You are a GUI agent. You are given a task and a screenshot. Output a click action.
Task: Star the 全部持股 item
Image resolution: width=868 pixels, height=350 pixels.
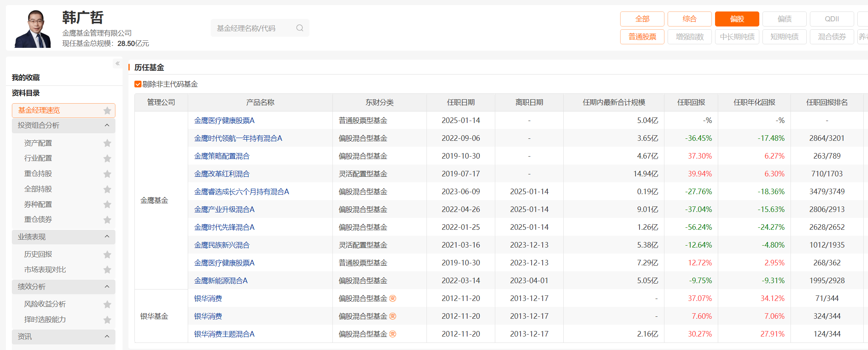pos(107,189)
